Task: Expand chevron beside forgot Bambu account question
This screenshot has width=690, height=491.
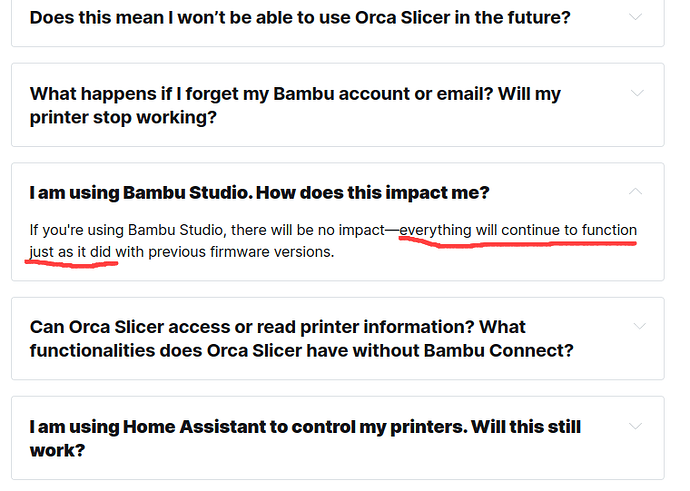Action: (637, 93)
